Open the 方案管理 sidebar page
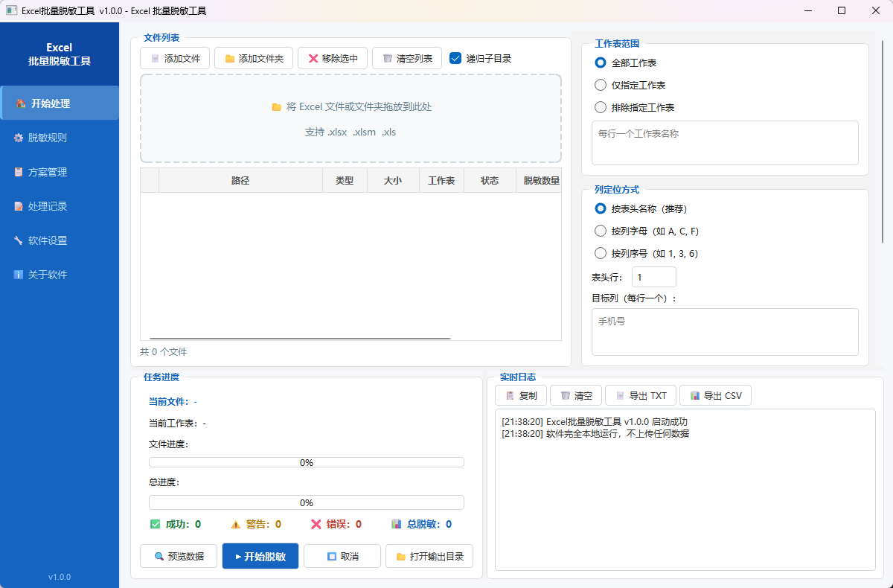This screenshot has width=893, height=588. [x=60, y=172]
